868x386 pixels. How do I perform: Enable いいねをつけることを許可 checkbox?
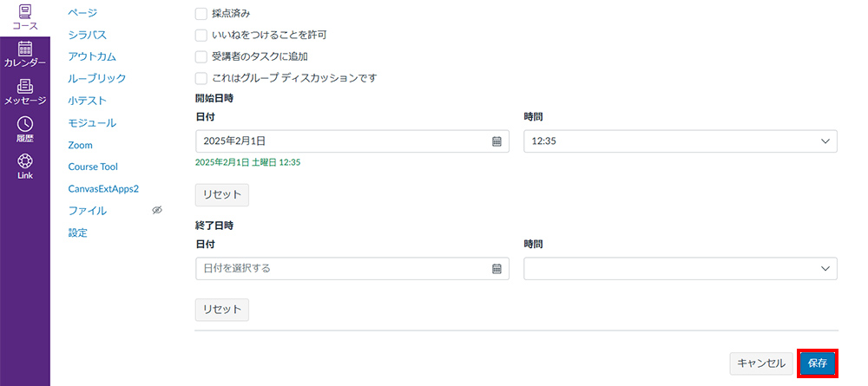tap(201, 36)
